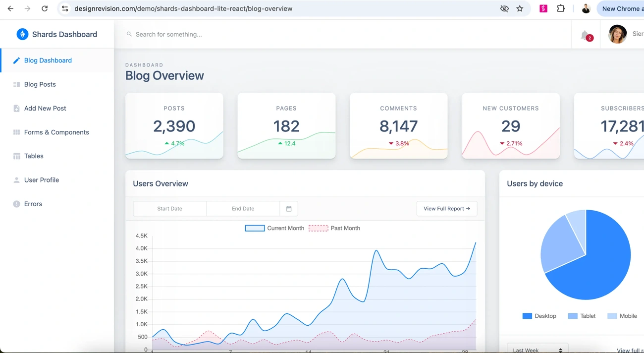Click the crossed-eye icon in address bar
This screenshot has height=353, width=644.
coord(504,8)
